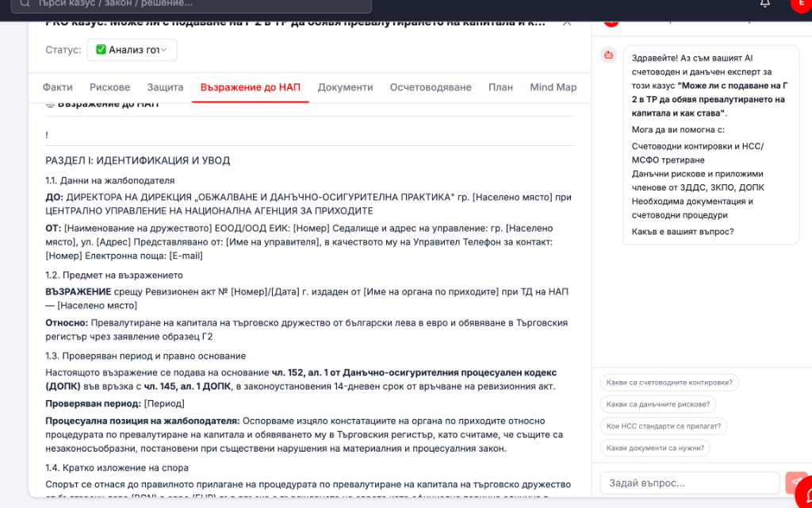Screen dimensions: 812x508
Task: Click the bold "ДО:" addressee label
Action: tap(55, 198)
